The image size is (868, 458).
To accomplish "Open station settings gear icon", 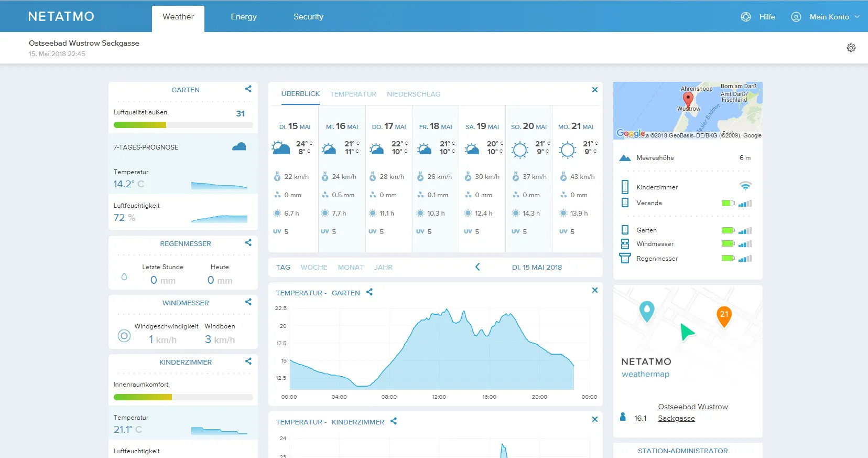I will [x=851, y=48].
